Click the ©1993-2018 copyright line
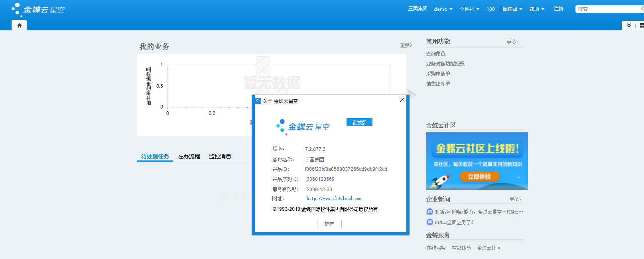The width and height of the screenshot is (644, 259). tap(325, 209)
